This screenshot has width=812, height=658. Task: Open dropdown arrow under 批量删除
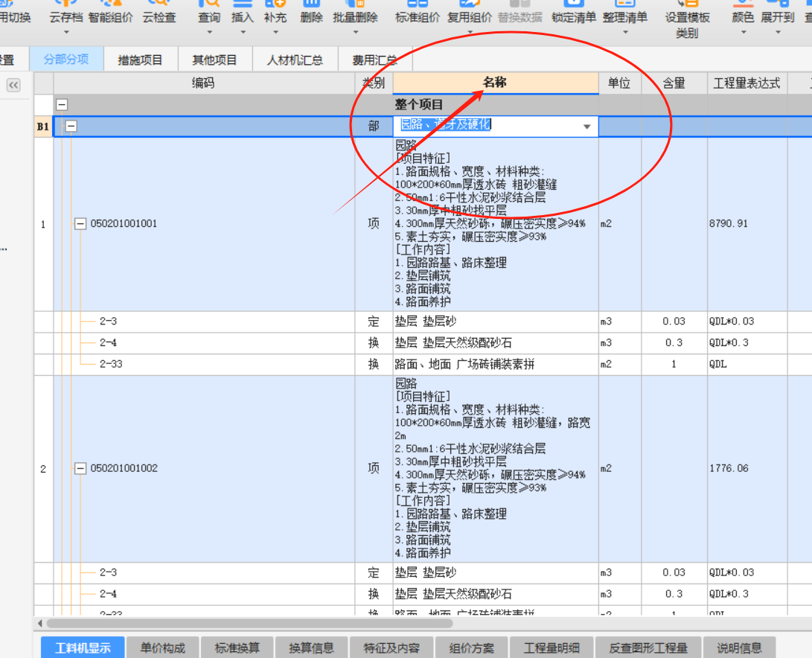tap(356, 33)
